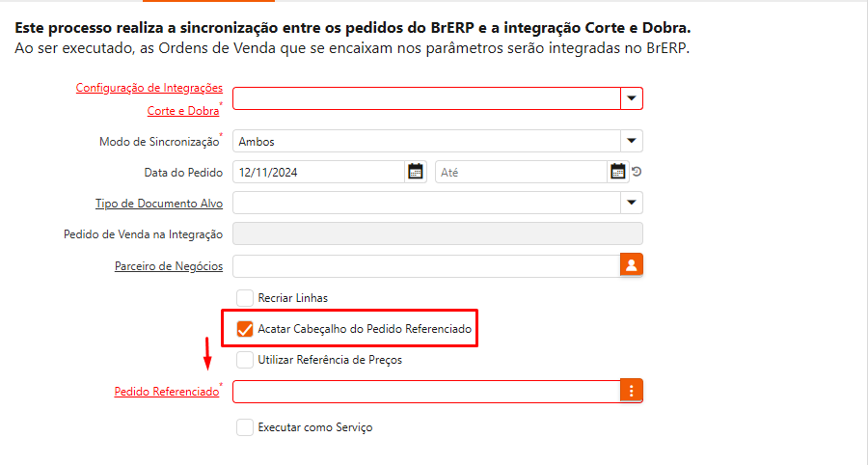Screen dimensions: 868x465
Task: Expand Tipo de Documento Alvo dropdown
Action: click(632, 203)
